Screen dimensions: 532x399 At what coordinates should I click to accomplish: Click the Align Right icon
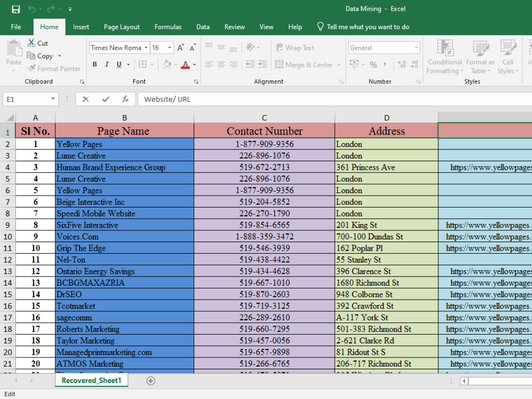click(233, 64)
